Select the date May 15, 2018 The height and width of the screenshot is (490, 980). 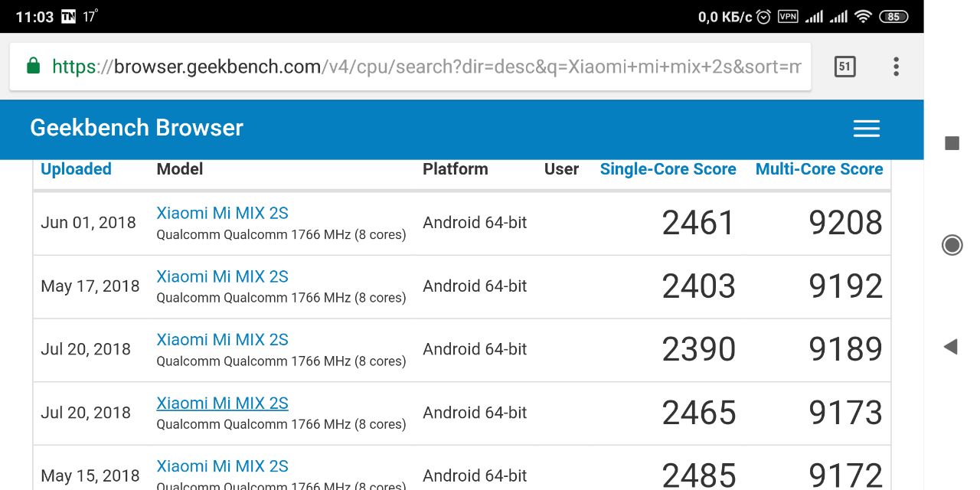pos(90,475)
